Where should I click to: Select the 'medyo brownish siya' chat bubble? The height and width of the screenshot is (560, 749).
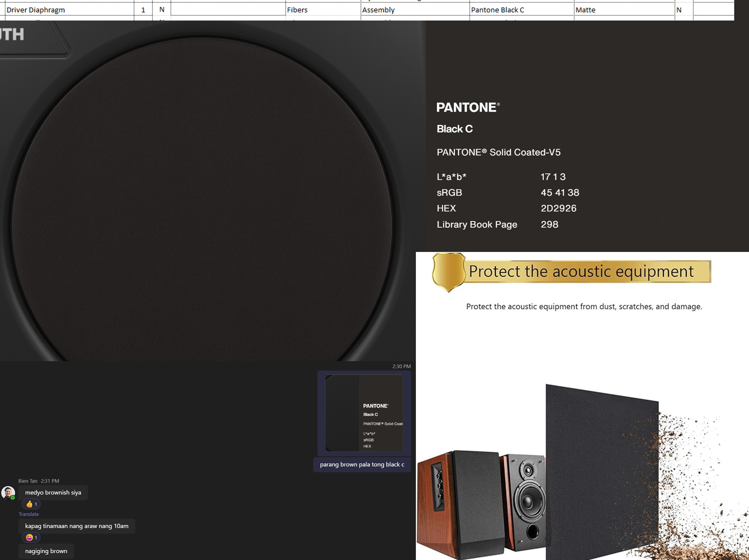point(53,492)
